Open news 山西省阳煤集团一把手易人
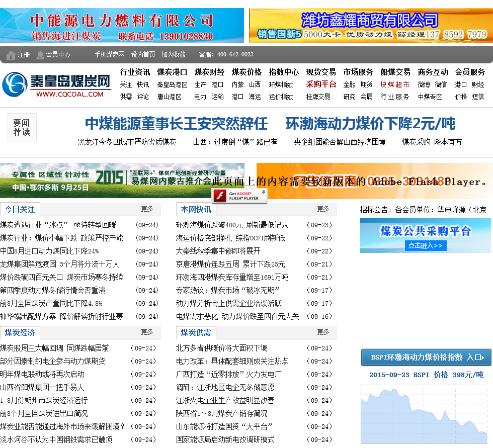 coord(42,387)
